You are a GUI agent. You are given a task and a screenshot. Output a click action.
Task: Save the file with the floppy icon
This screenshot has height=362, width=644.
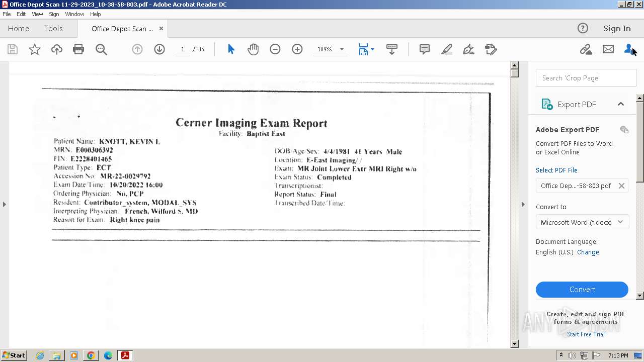(x=13, y=49)
